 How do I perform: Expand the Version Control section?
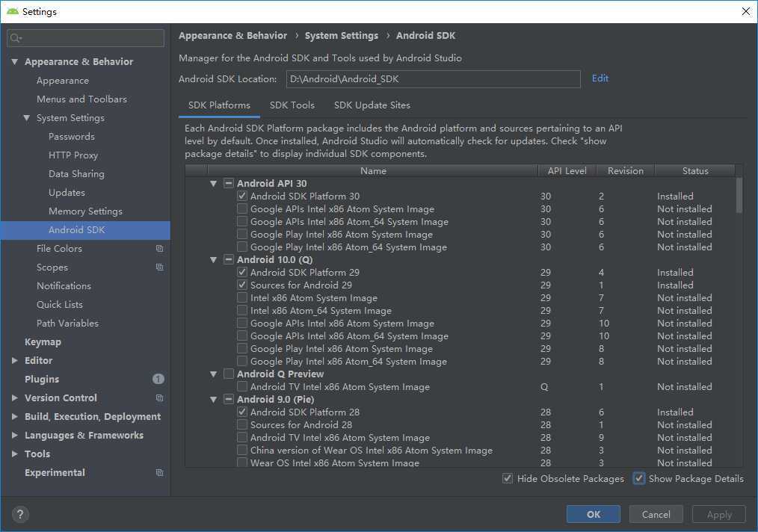[14, 398]
